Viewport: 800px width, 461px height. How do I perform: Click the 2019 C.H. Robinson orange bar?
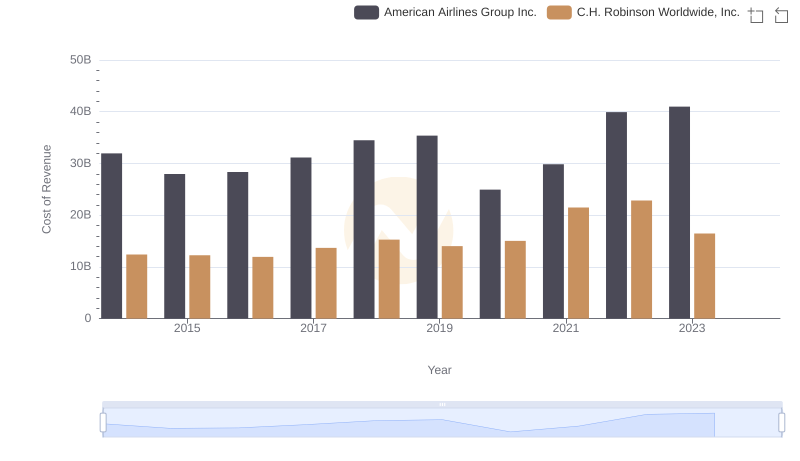coord(452,283)
